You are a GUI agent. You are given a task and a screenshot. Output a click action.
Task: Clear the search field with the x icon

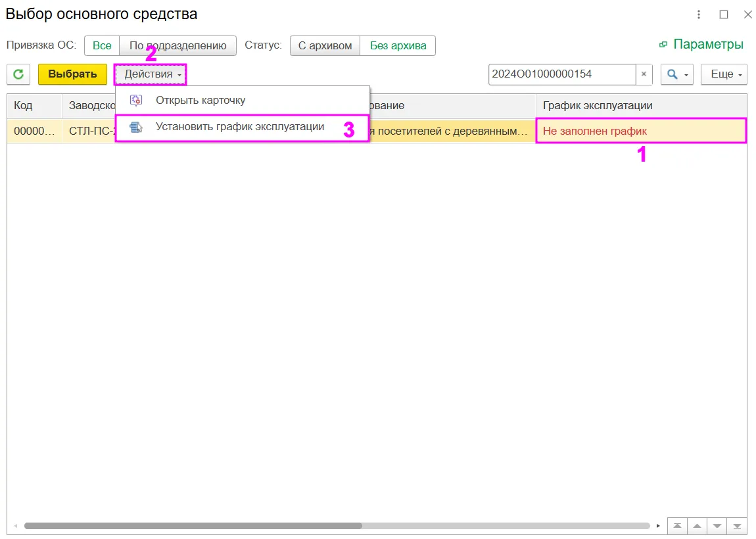(x=644, y=74)
